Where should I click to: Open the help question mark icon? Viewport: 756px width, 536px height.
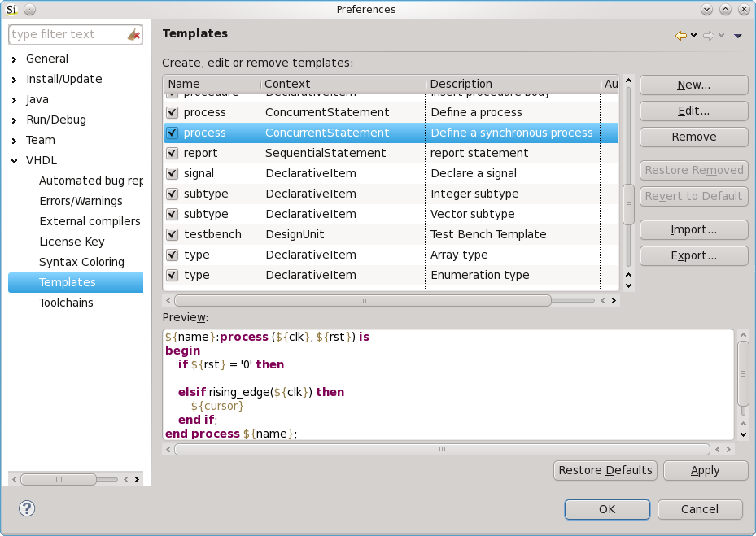[x=27, y=508]
